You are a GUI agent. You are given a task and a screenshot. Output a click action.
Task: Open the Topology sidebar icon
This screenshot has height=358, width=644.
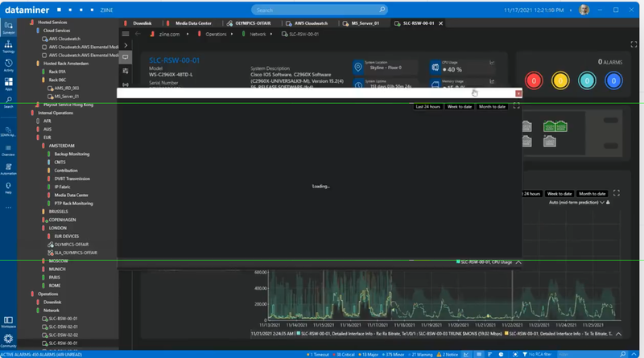coord(8,47)
